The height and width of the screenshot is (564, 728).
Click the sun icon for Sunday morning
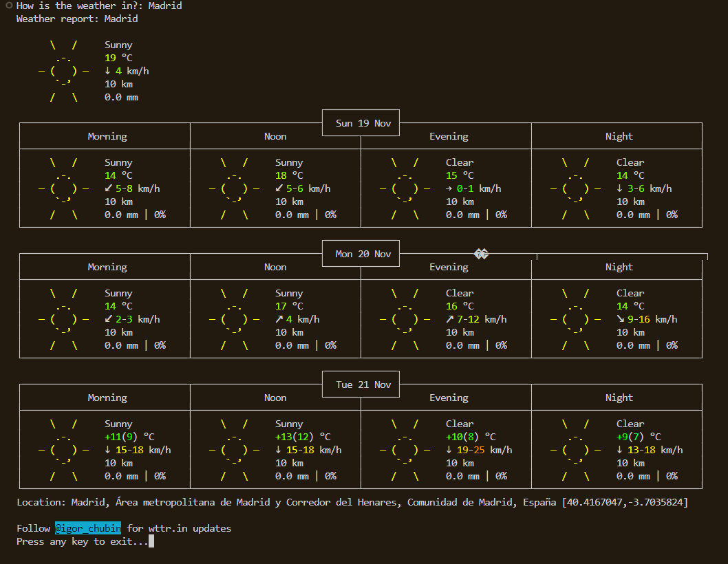tap(63, 188)
